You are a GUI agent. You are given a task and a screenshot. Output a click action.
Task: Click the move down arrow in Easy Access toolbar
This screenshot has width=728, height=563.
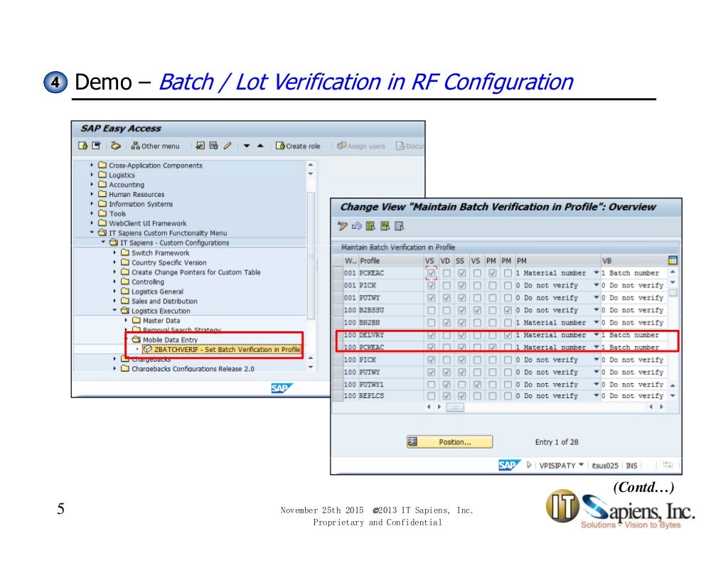point(247,146)
